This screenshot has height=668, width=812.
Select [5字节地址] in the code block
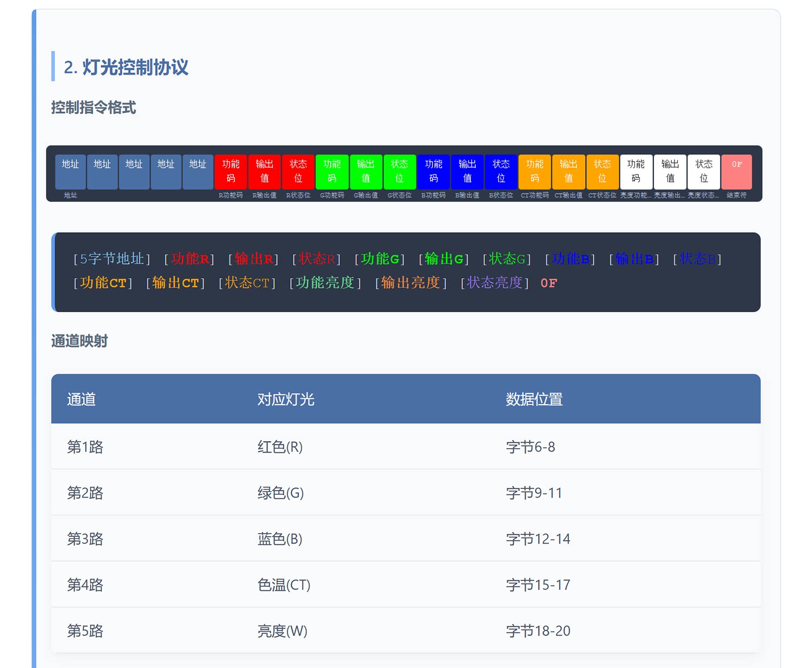pos(112,259)
